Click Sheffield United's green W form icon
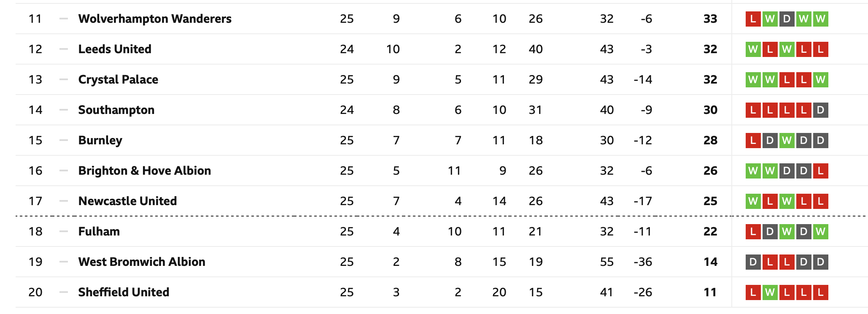The image size is (868, 314). click(770, 292)
